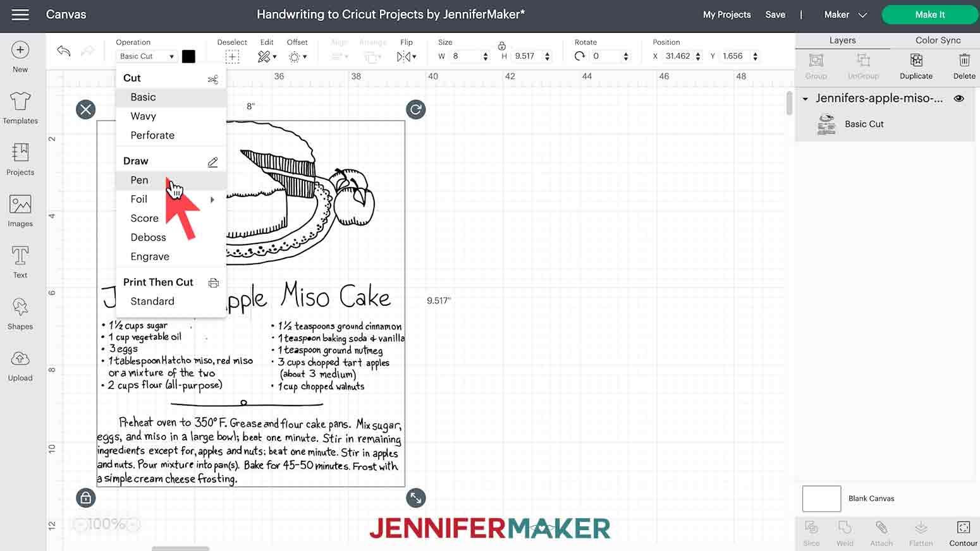This screenshot has height=551, width=980.
Task: Click the Rotate angle input field
Action: point(606,56)
